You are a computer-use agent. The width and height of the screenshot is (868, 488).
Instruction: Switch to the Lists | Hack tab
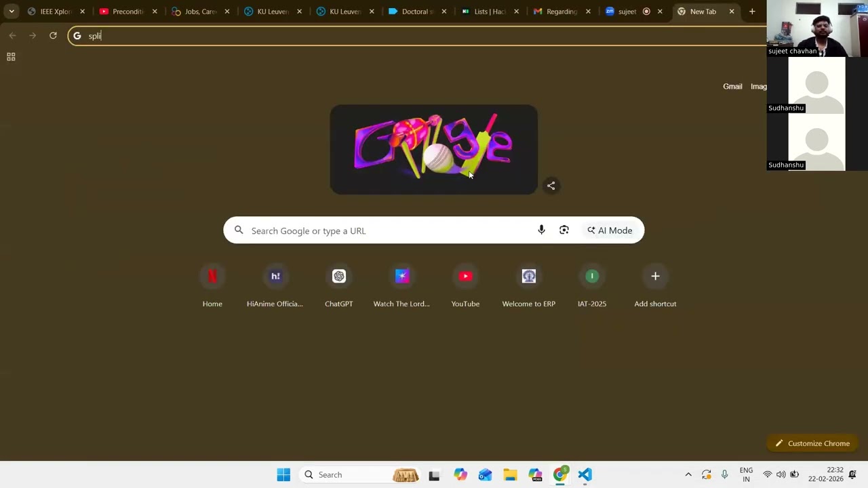pos(490,12)
